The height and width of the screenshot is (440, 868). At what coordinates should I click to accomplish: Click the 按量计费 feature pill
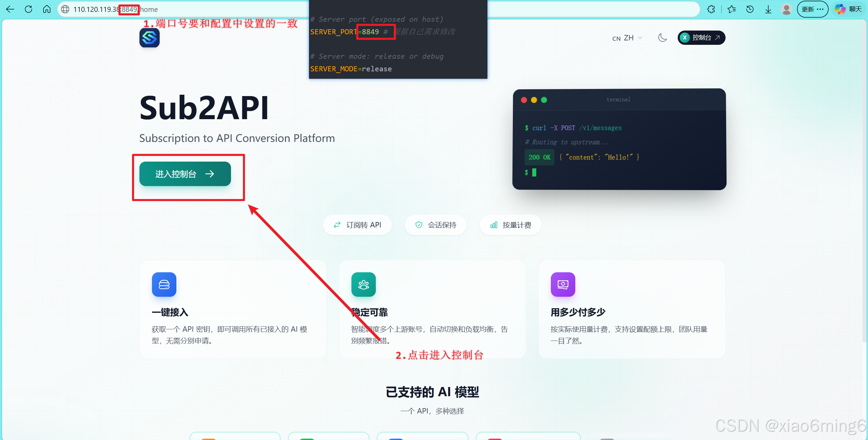(511, 225)
